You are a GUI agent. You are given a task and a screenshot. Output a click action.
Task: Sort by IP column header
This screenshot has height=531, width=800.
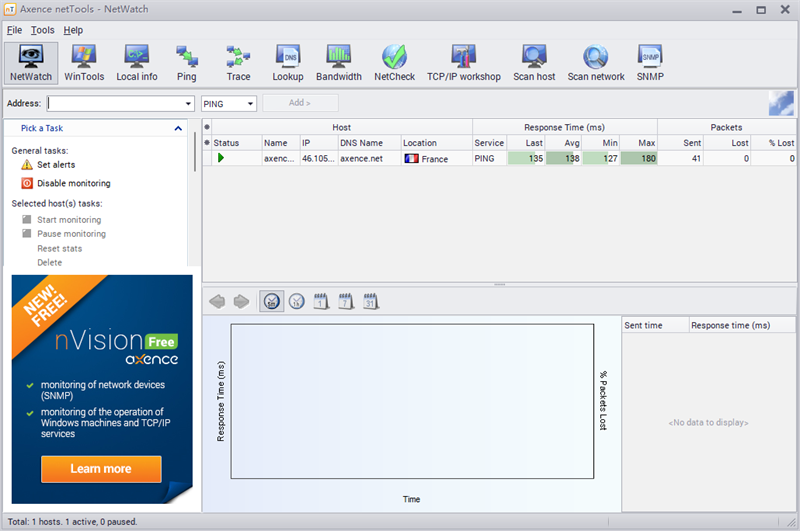(318, 143)
